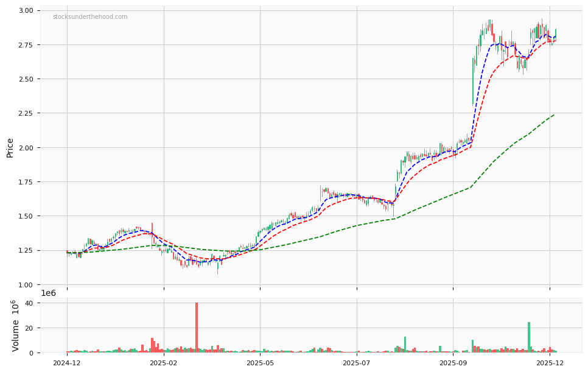Image resolution: width=588 pixels, height=372 pixels.
Task: Click the 2025-05 date label
Action: tap(260, 363)
